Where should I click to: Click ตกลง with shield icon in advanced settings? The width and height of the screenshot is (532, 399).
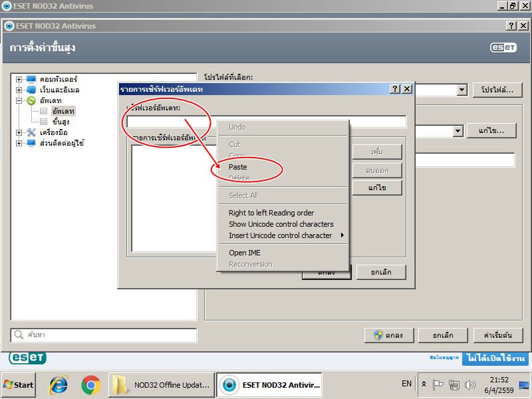tap(389, 335)
